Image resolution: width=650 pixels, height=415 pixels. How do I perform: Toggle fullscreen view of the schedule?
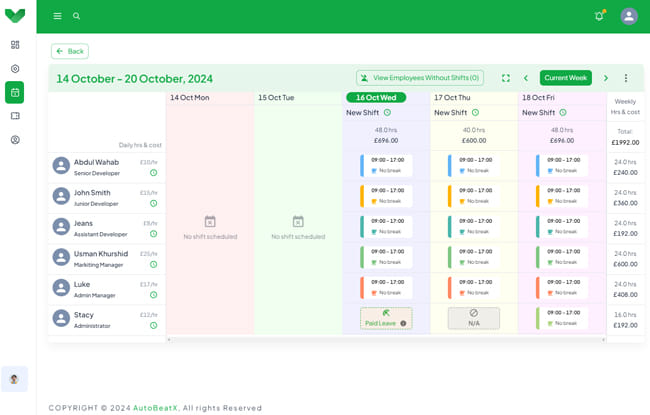[506, 78]
